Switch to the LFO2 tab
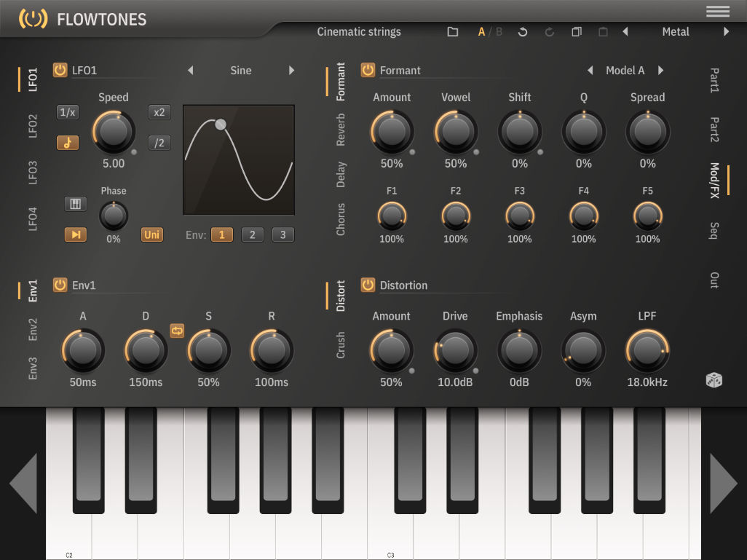The width and height of the screenshot is (747, 560). [32, 126]
